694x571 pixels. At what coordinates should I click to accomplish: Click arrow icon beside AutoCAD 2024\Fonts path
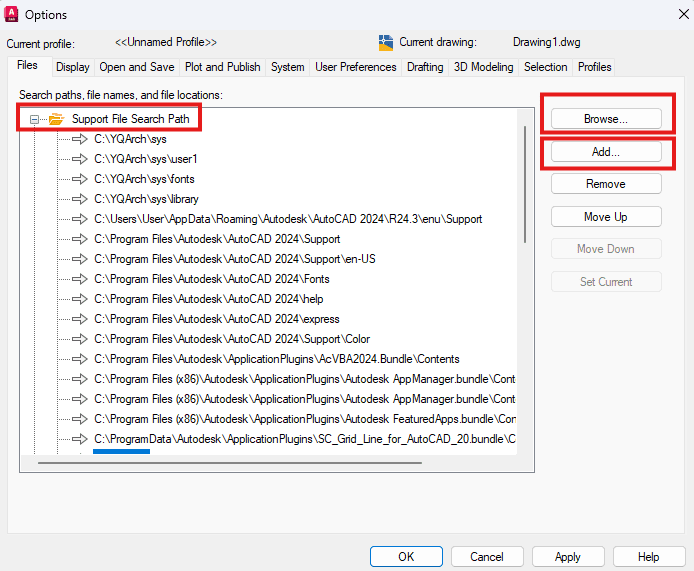tap(80, 279)
